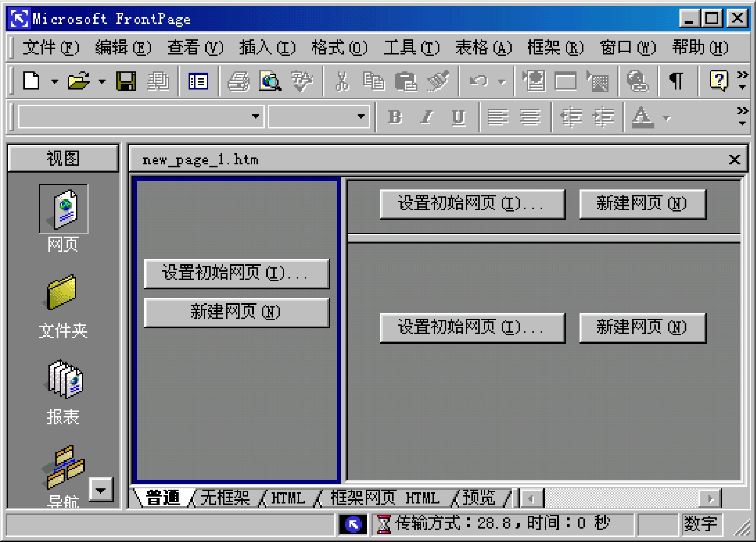
Task: Click the views bar down arrow
Action: (101, 490)
